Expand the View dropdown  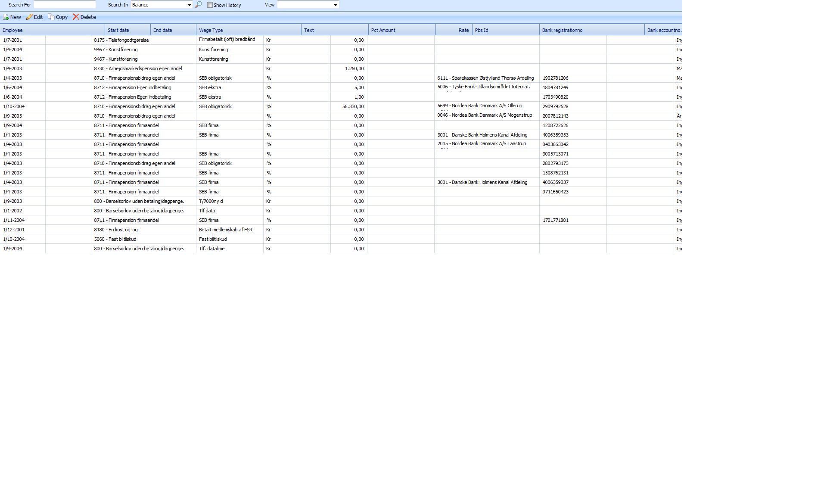click(x=336, y=5)
